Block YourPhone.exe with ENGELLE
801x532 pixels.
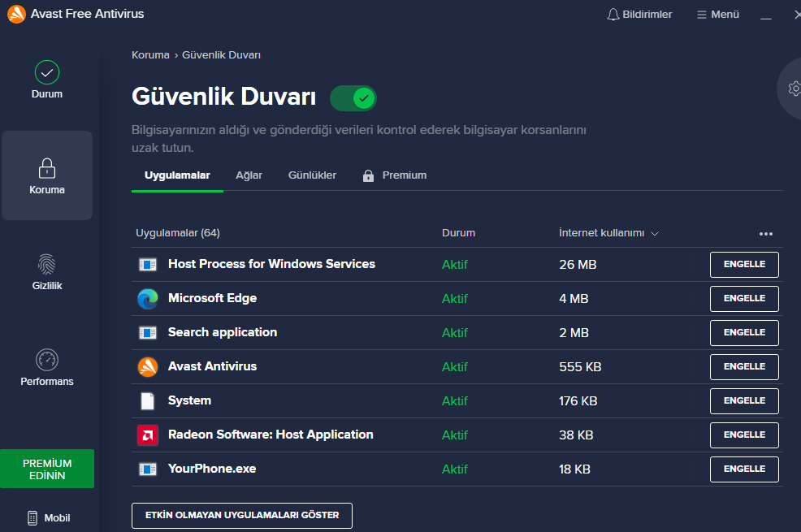click(x=744, y=469)
